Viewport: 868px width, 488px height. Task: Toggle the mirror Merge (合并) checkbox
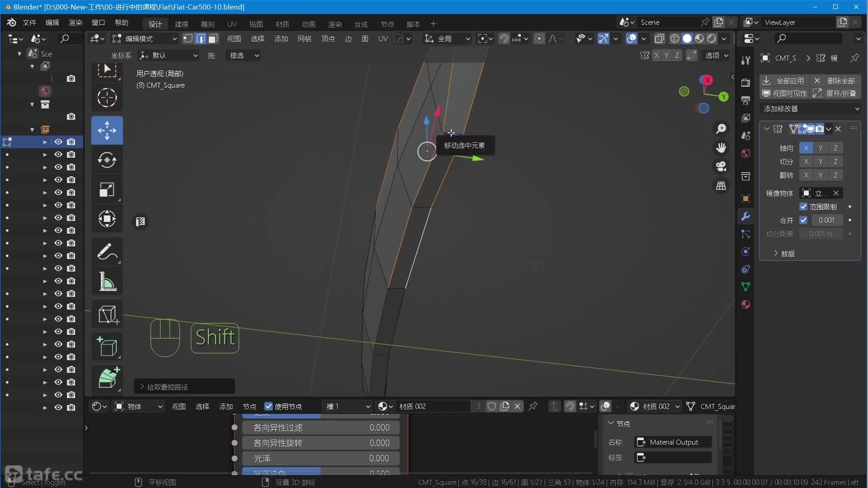tap(803, 221)
